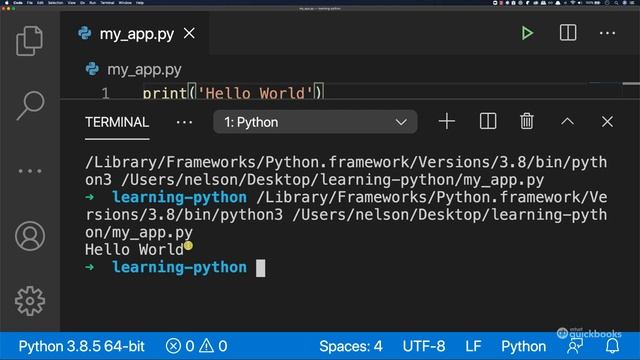Maximize panel with up chevron

click(567, 121)
